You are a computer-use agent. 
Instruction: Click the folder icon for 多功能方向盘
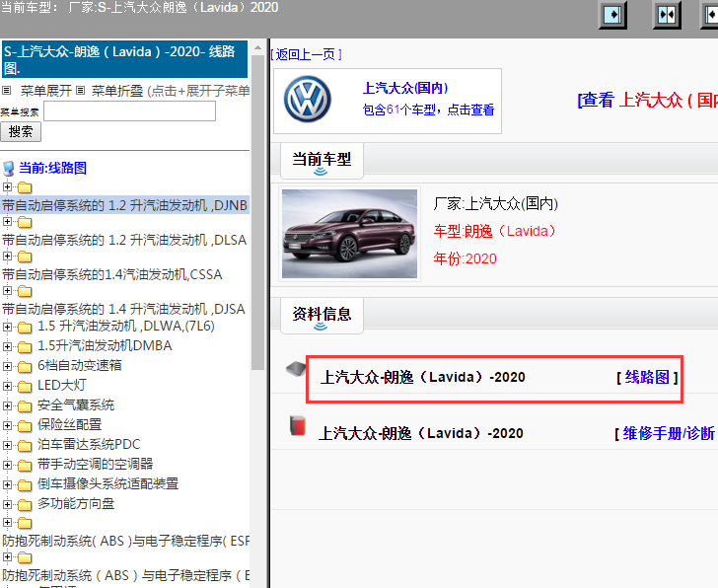[x=25, y=504]
